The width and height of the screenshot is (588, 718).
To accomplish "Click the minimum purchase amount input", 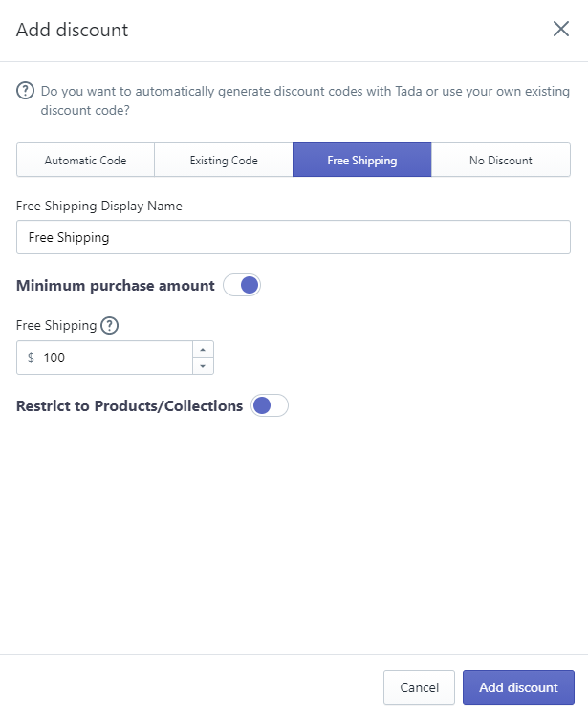I will (104, 358).
